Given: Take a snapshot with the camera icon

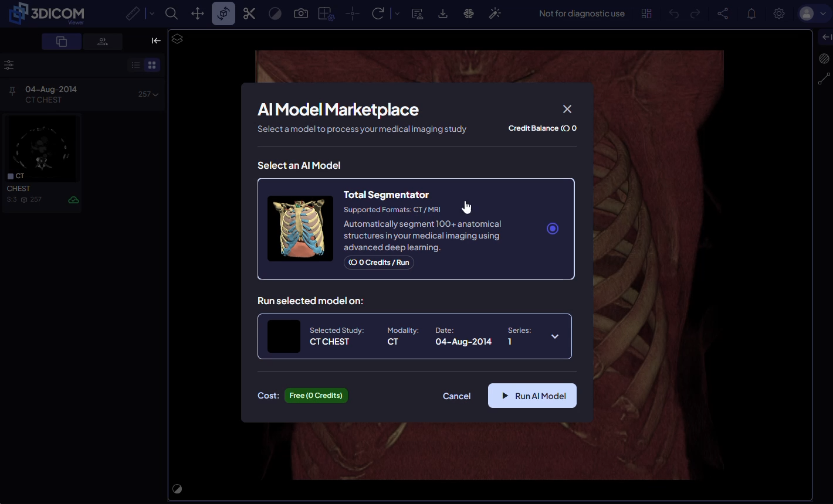Looking at the screenshot, I should 301,13.
